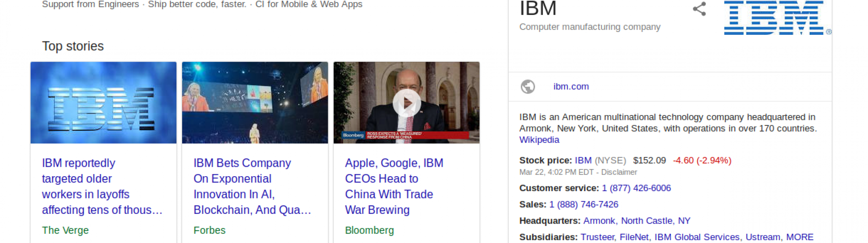Image resolution: width=868 pixels, height=243 pixels.
Task: Open the Wikipedia link in the IBM description
Action: pos(539,140)
